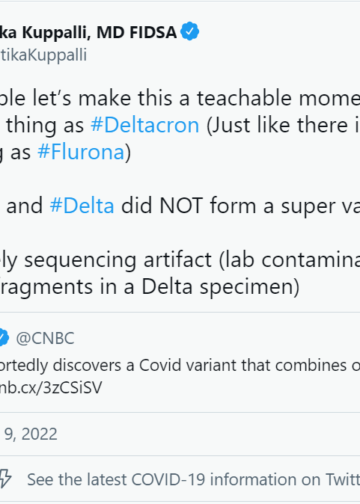The height and width of the screenshot is (504, 360).
Task: Open 'See the latest COVID-19 information' link
Action: pyautogui.click(x=193, y=480)
